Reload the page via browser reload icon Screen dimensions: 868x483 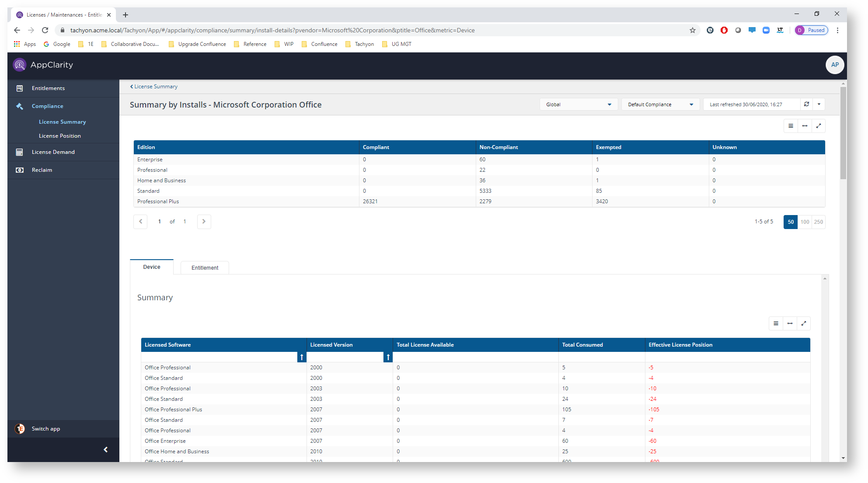(x=45, y=30)
